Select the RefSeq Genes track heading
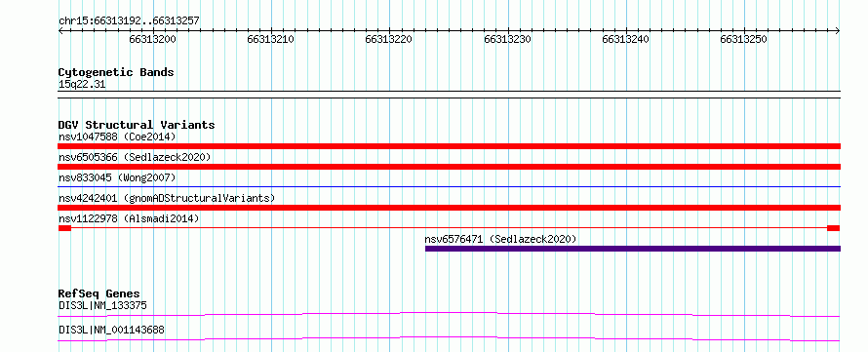The image size is (868, 352). pos(99,293)
